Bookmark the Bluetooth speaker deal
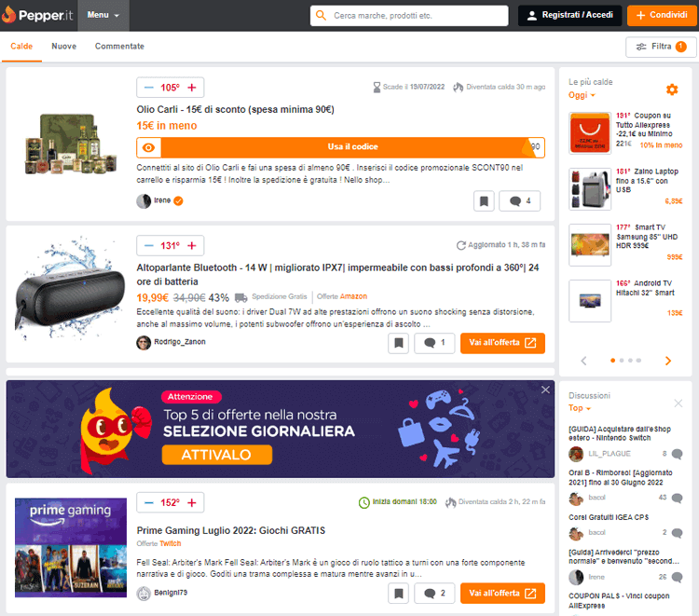Viewport: 699px width, 616px height. (399, 343)
